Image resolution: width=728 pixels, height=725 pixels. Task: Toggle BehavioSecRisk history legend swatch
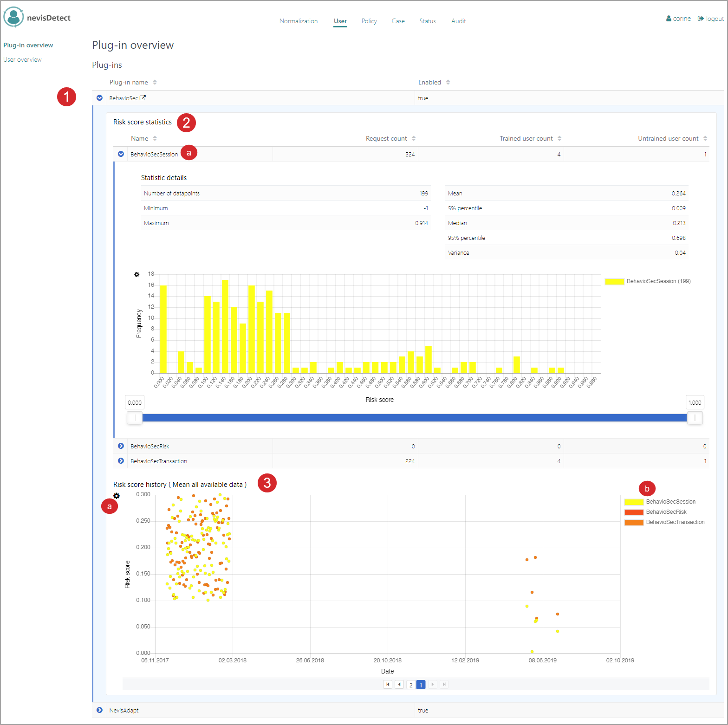tap(634, 512)
